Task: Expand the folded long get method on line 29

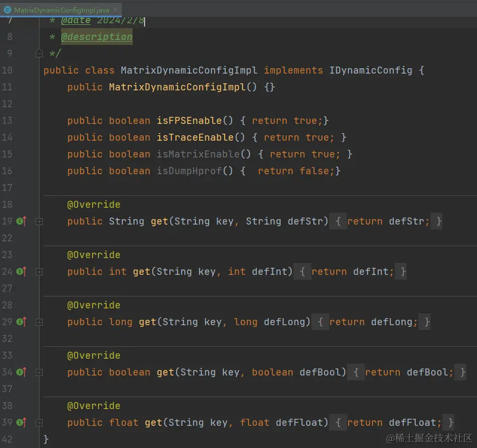Action: coord(39,322)
